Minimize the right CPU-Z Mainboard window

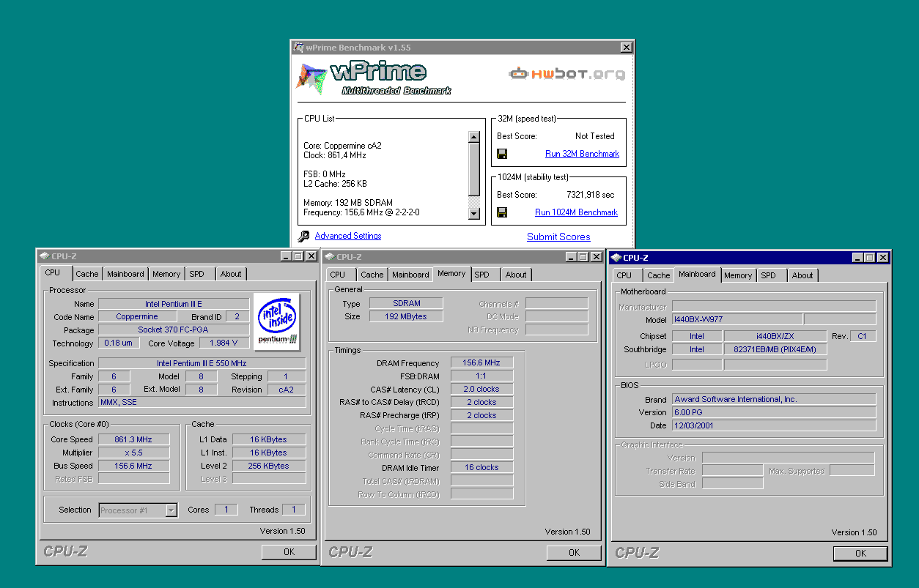point(857,257)
